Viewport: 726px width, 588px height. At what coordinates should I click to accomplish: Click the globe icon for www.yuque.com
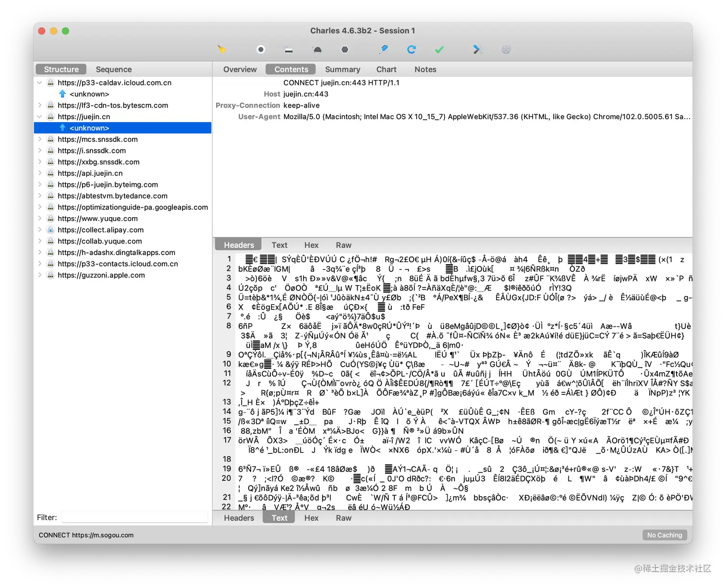tap(50, 219)
